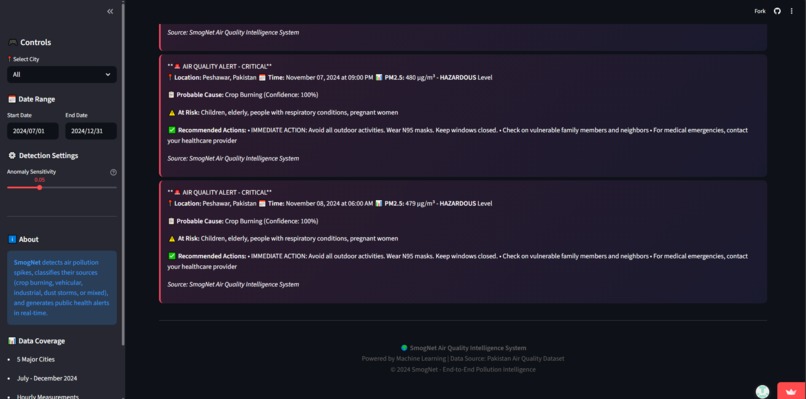
Task: Click the Anomaly Sensitivity help icon
Action: tap(114, 172)
